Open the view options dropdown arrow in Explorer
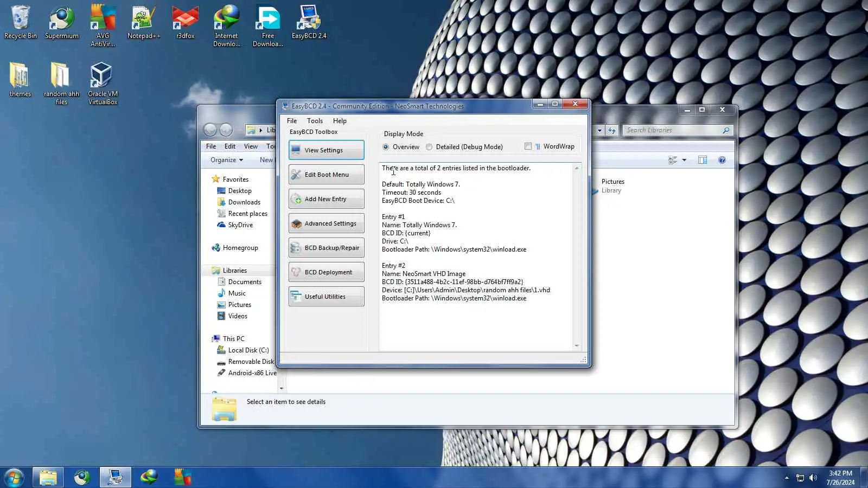This screenshot has height=488, width=868. tap(684, 160)
